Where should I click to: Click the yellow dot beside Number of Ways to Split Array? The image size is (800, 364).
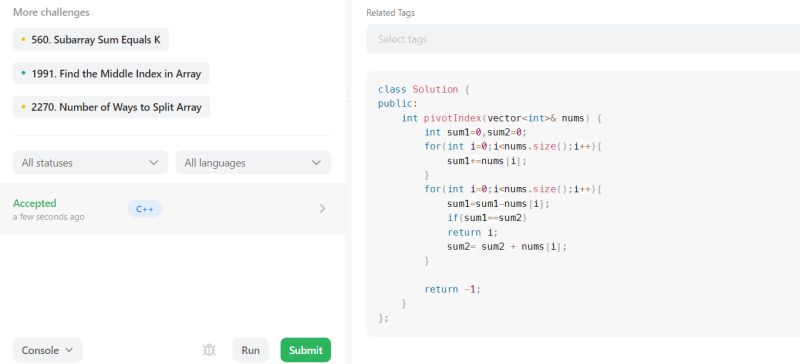(x=23, y=107)
